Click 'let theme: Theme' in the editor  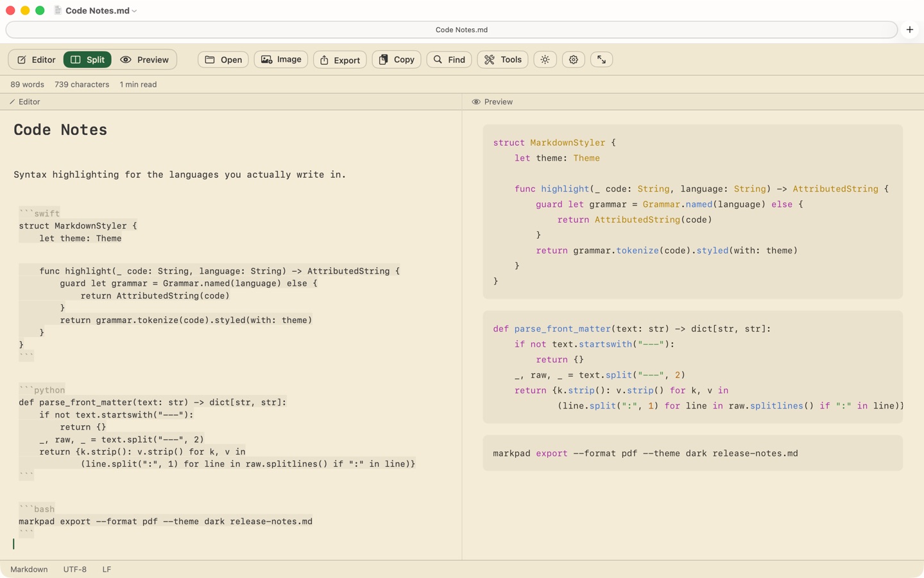(80, 238)
